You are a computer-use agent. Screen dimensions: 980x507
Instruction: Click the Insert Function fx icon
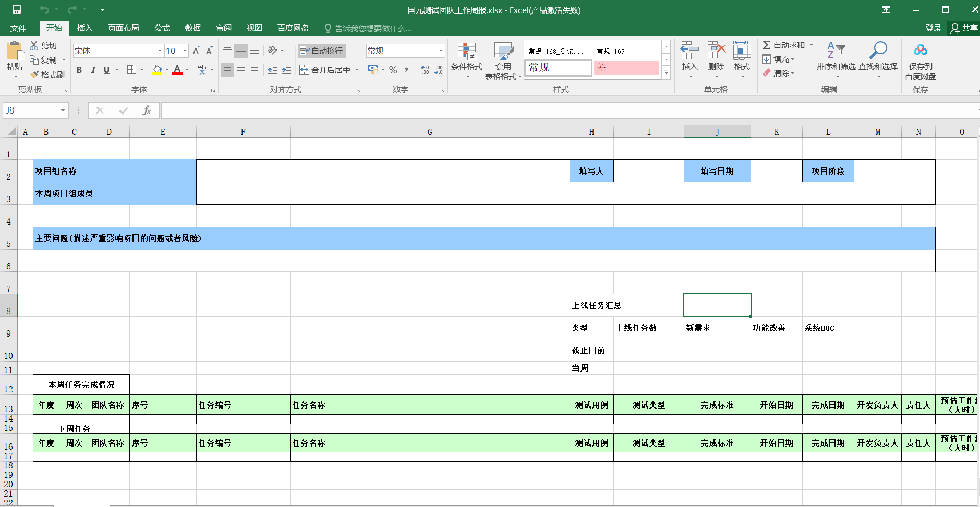pyautogui.click(x=147, y=110)
